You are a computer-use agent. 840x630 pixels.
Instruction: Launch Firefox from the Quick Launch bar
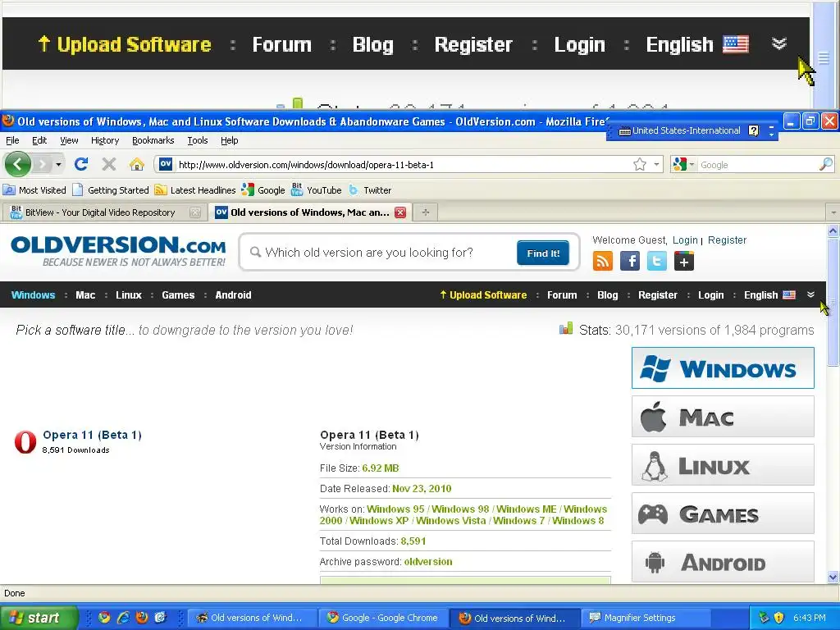pyautogui.click(x=142, y=618)
